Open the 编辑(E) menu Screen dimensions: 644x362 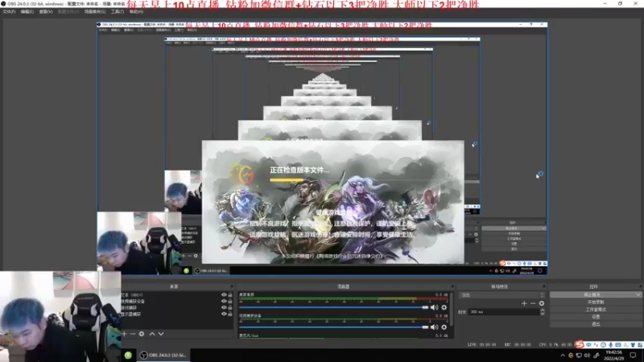[27, 12]
